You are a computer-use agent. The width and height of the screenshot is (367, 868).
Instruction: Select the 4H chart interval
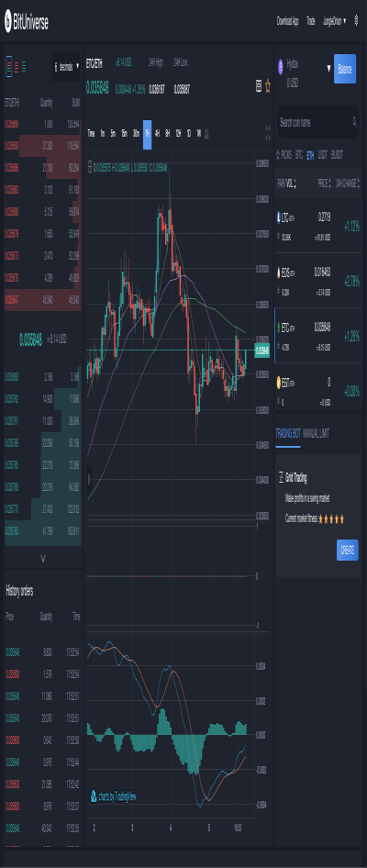(x=158, y=133)
